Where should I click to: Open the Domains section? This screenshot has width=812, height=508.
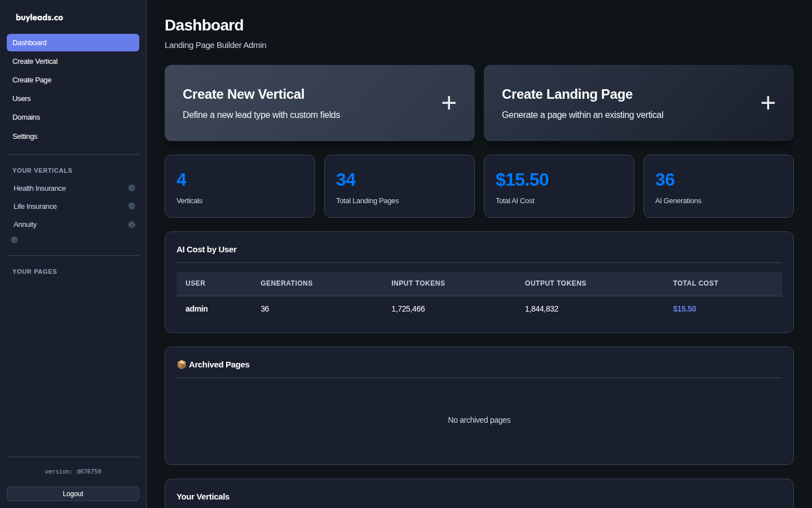pos(26,117)
